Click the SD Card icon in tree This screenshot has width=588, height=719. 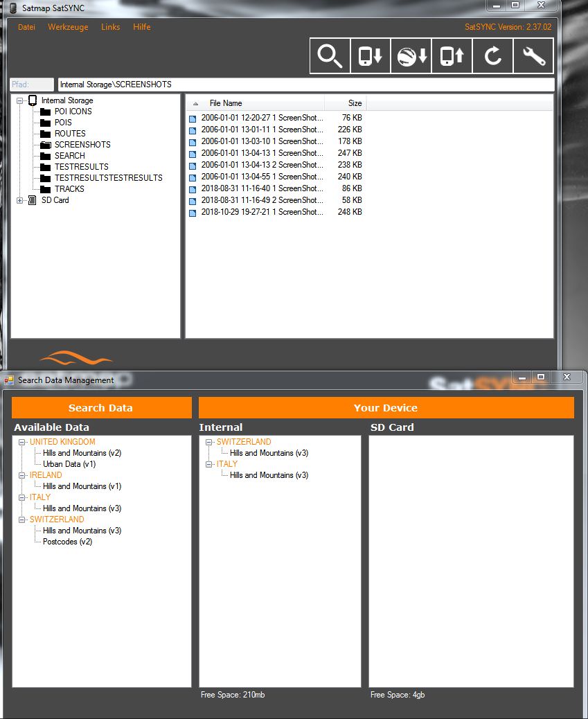[x=33, y=200]
